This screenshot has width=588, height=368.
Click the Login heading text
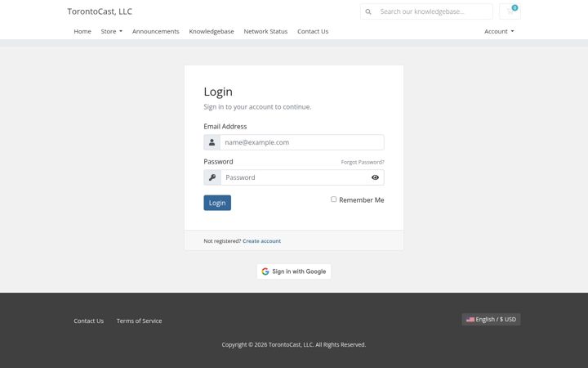pos(218,92)
